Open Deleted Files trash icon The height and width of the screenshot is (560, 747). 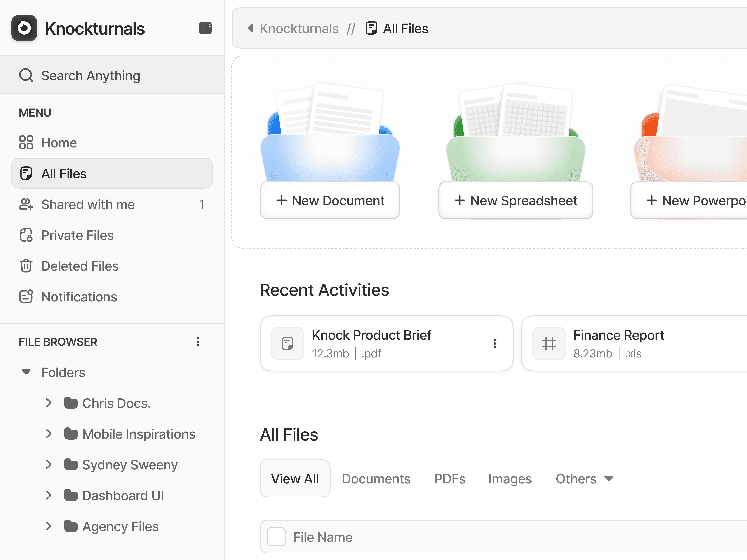coord(26,266)
